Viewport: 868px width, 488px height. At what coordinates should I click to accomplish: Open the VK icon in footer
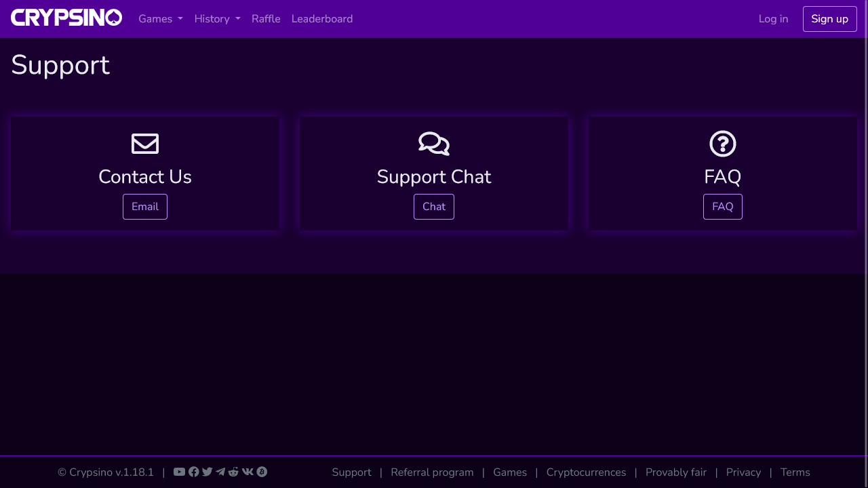pyautogui.click(x=248, y=472)
